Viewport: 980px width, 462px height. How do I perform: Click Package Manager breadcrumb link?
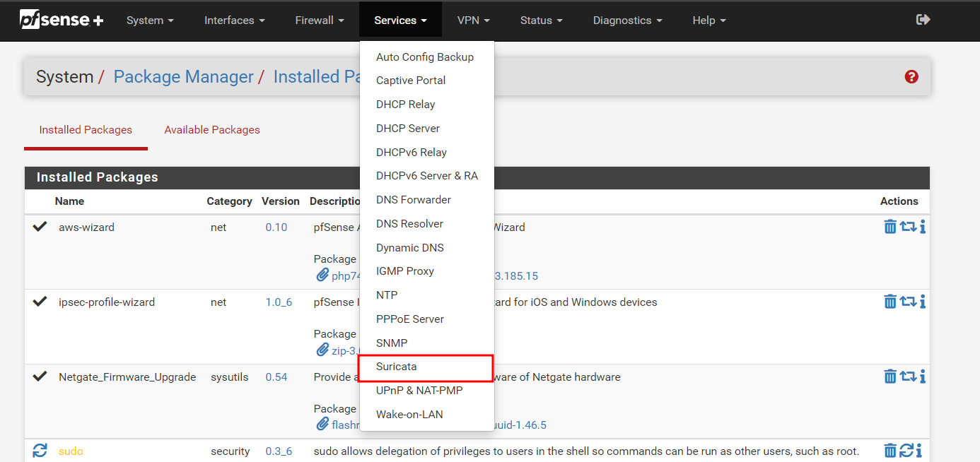(x=183, y=76)
